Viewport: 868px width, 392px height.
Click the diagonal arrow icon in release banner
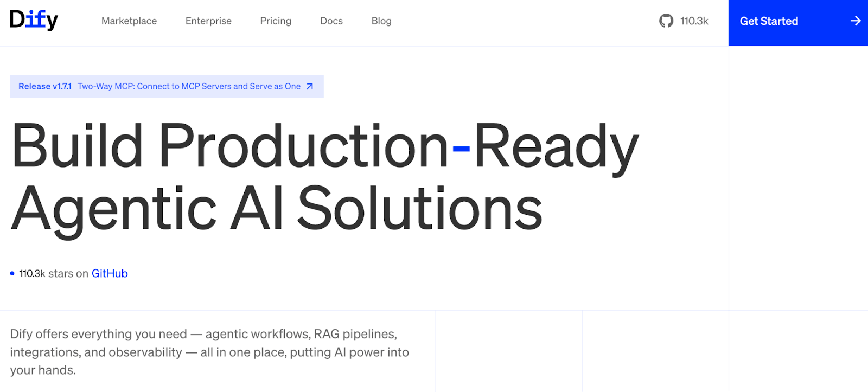coord(310,87)
